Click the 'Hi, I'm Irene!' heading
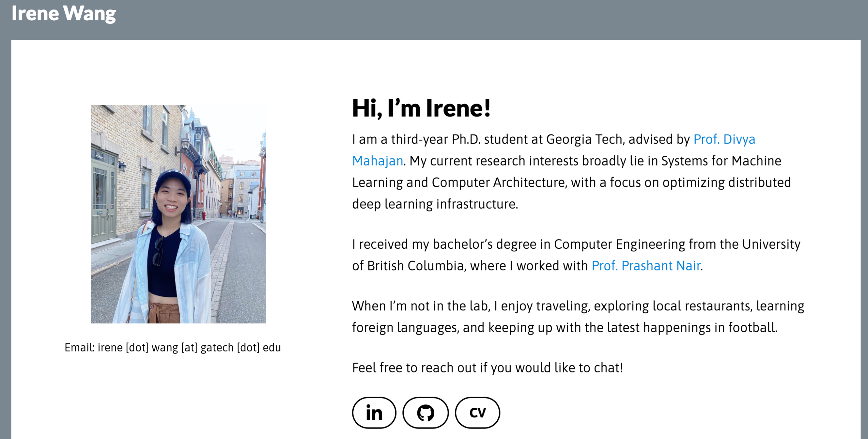Screen dimensions: 868x439 pos(421,108)
